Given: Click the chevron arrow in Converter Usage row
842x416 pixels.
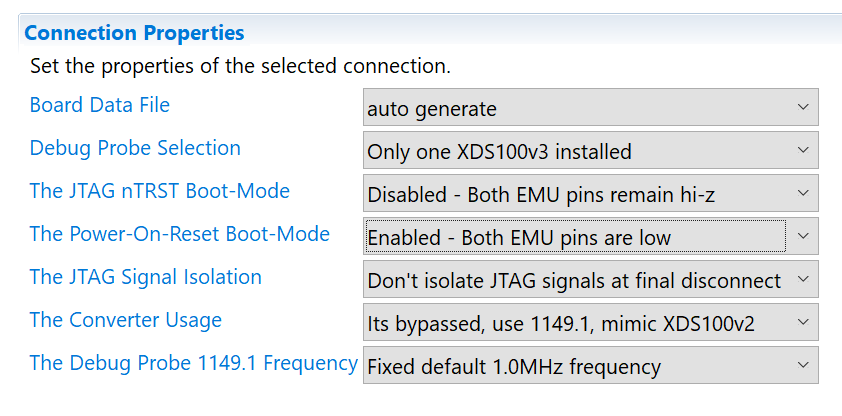Looking at the screenshot, I should 803,323.
